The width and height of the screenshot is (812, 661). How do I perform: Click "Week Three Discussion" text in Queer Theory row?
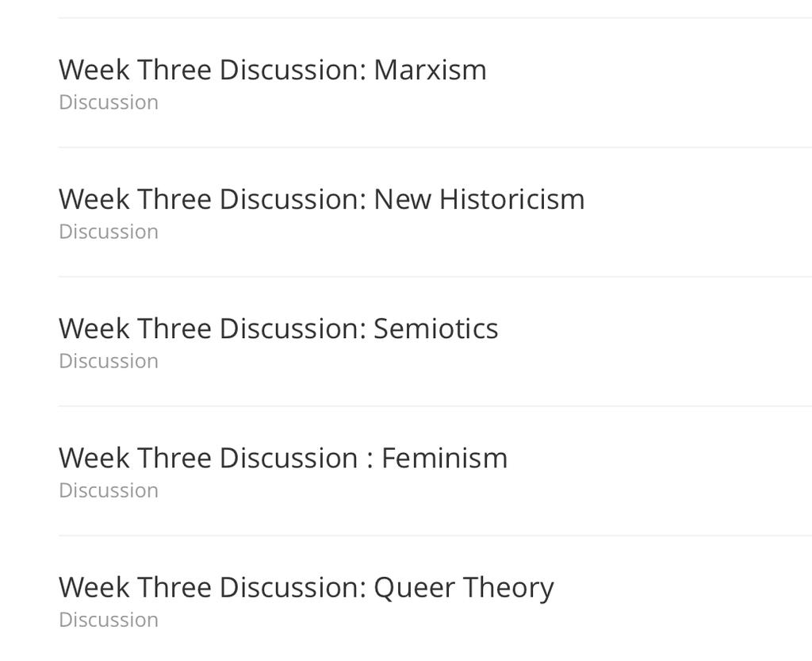(x=212, y=588)
